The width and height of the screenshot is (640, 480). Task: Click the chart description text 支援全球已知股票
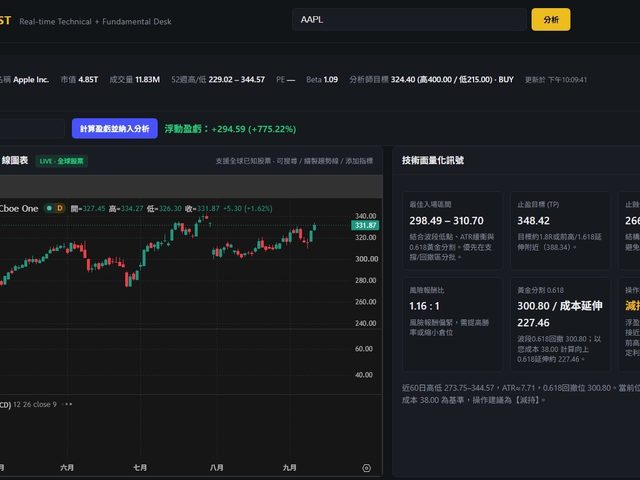(x=294, y=161)
